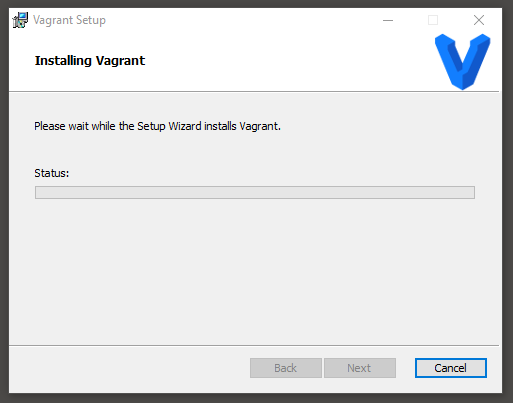This screenshot has height=403, width=513.
Task: Click the white header banner beside the heading
Action: (283, 61)
